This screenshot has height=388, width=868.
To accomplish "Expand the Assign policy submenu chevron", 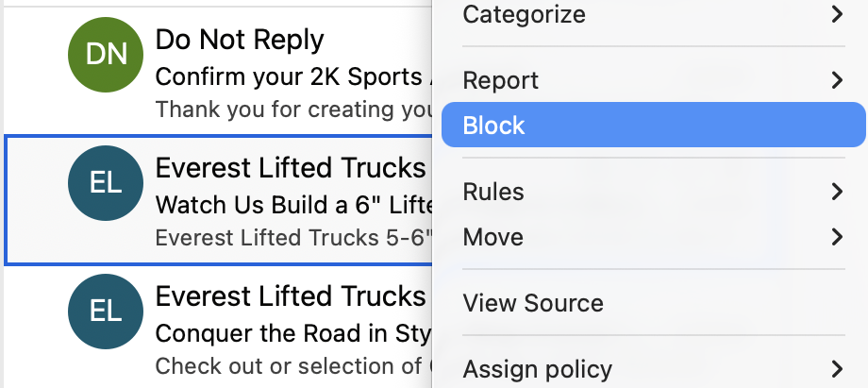I will 836,368.
